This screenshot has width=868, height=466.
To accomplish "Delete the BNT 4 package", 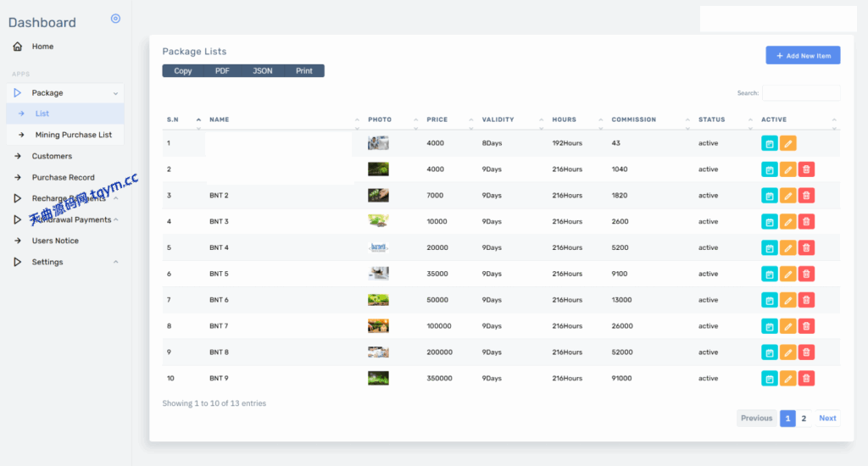I will pos(807,247).
